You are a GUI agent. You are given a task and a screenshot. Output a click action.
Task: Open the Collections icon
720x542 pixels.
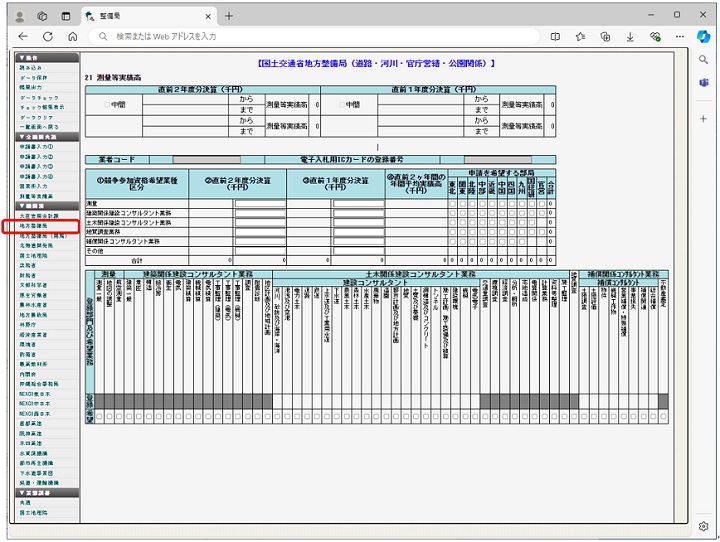(605, 36)
